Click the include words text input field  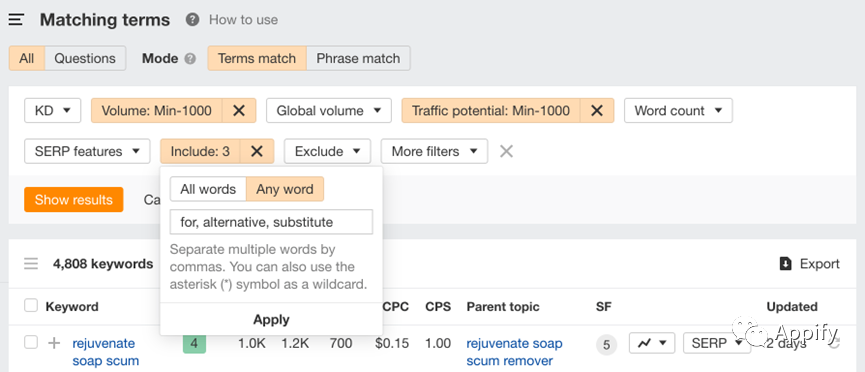[271, 222]
